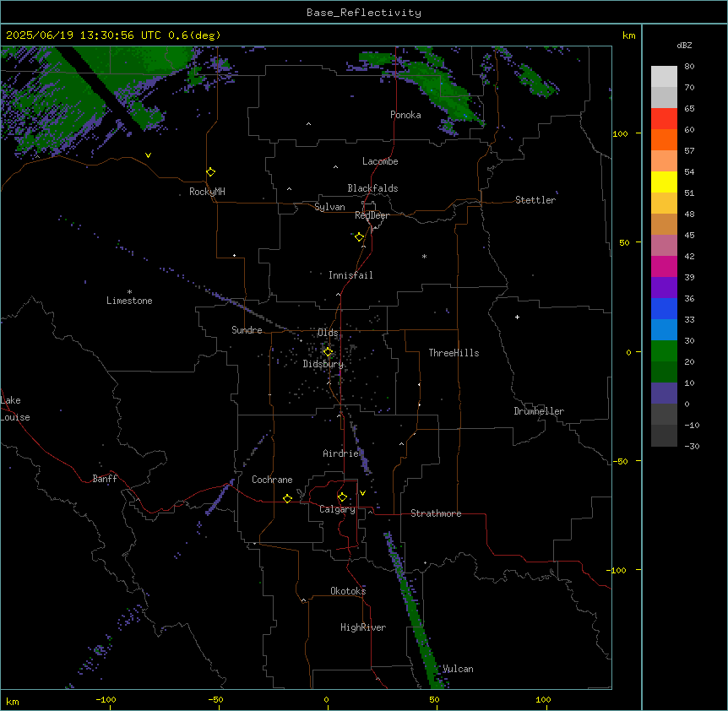Click the Lacombe city label
728x711 pixels.
[x=380, y=161]
